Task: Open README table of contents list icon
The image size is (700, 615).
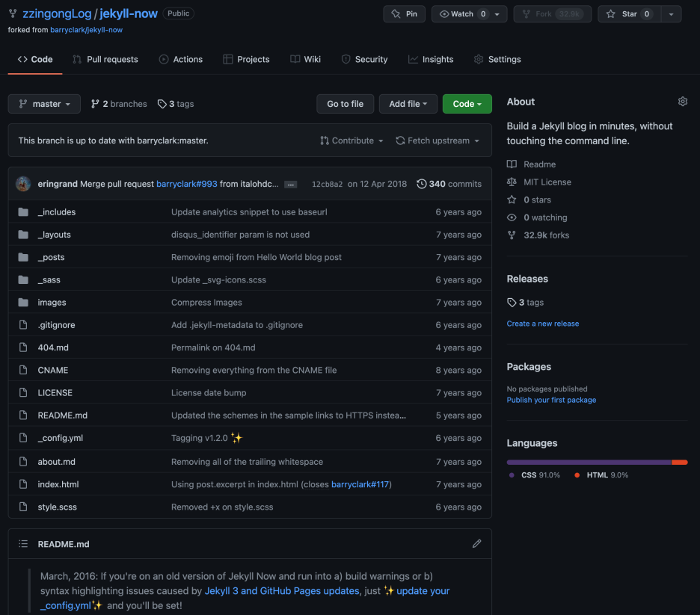Action: click(23, 544)
